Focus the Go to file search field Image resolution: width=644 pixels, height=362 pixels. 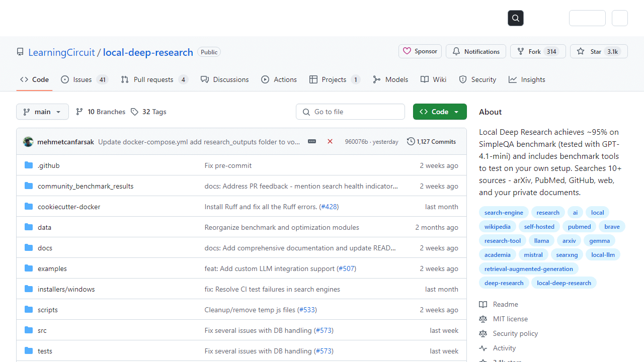pos(350,112)
